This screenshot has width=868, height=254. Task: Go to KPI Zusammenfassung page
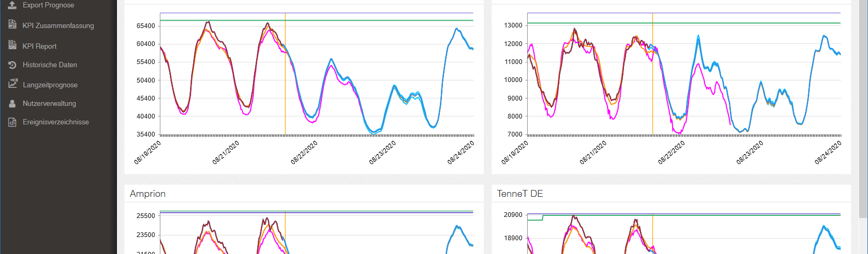58,25
